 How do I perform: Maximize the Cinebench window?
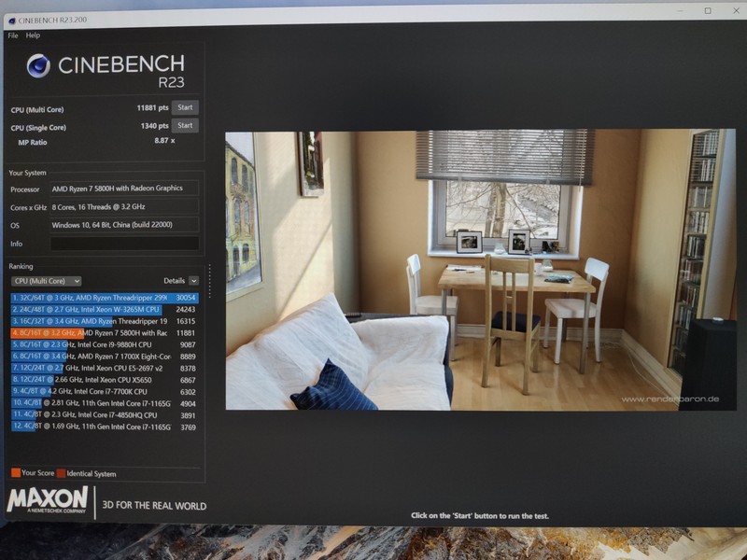click(708, 10)
